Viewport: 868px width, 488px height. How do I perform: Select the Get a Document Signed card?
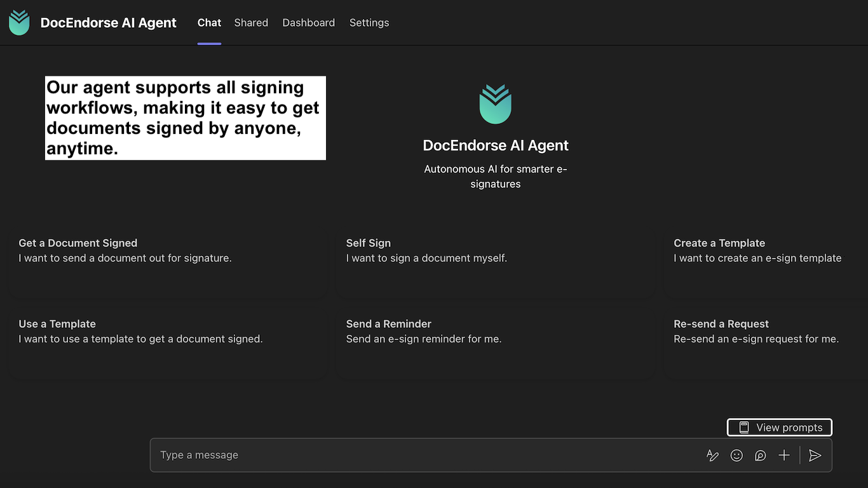[x=168, y=262]
